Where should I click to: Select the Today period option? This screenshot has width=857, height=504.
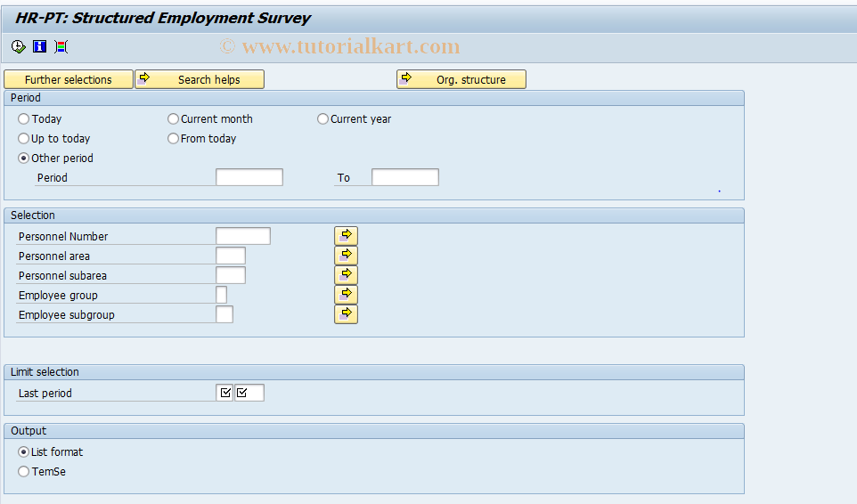[x=23, y=119]
